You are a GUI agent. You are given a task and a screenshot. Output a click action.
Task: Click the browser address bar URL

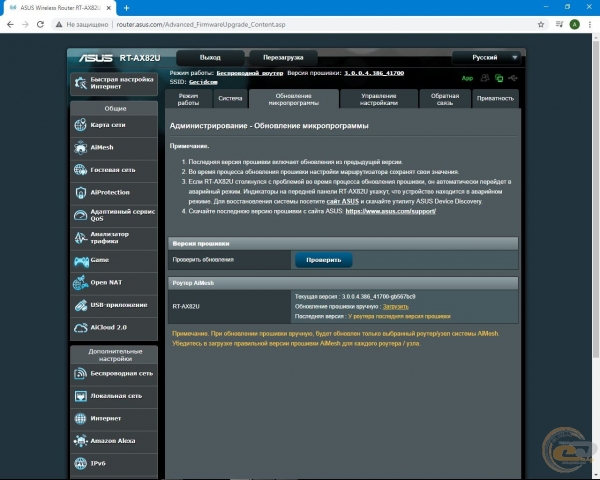pos(201,24)
